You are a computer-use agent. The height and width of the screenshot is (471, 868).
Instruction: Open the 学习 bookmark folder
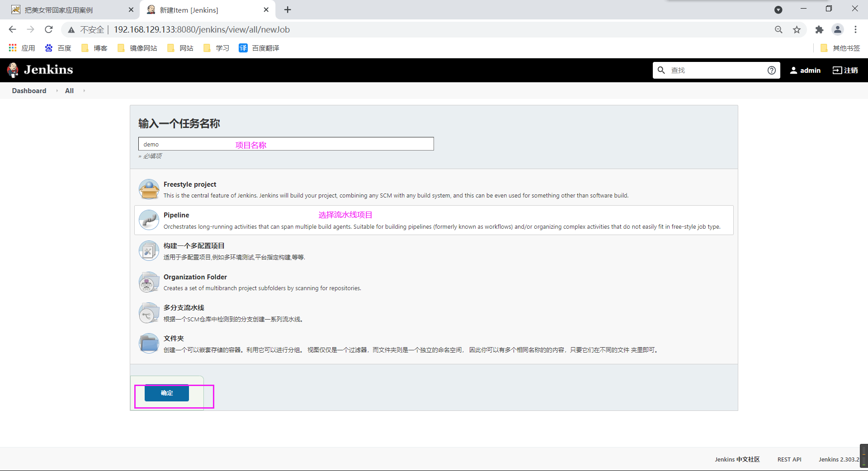pyautogui.click(x=217, y=48)
